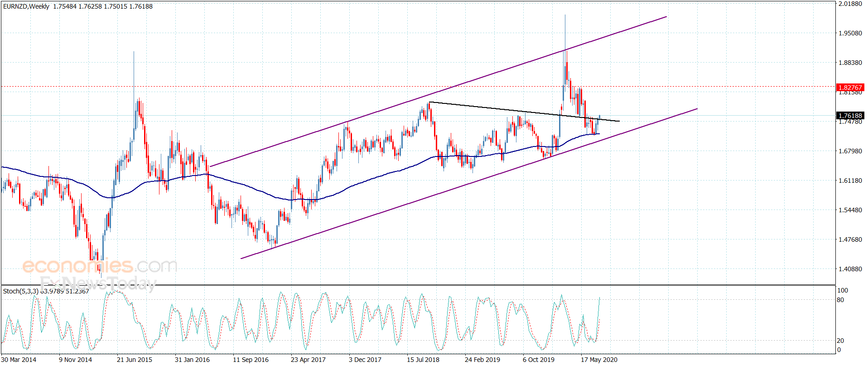
Task: Click the black 1.76188 current price label
Action: coord(850,116)
